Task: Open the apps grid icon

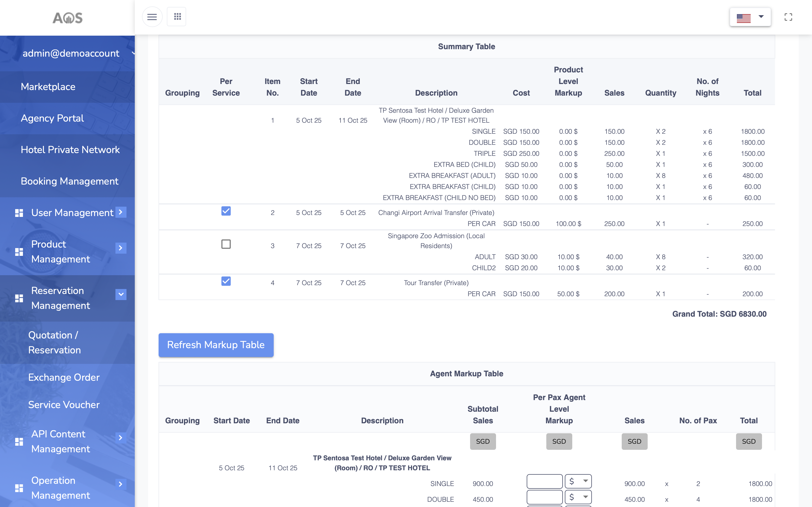Action: click(177, 17)
